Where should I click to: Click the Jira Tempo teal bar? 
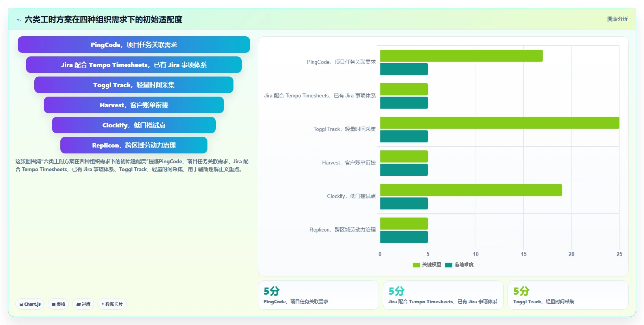coord(404,103)
